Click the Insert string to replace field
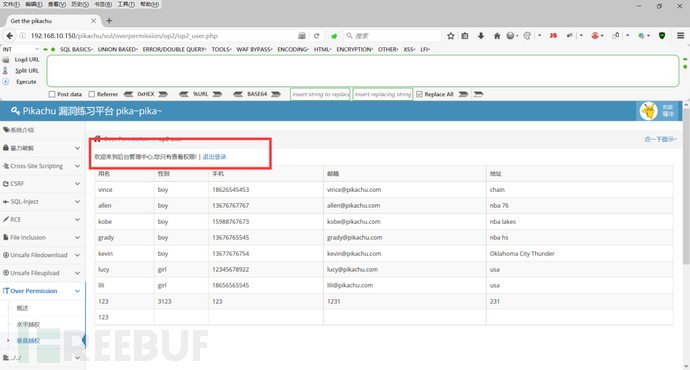 point(320,94)
